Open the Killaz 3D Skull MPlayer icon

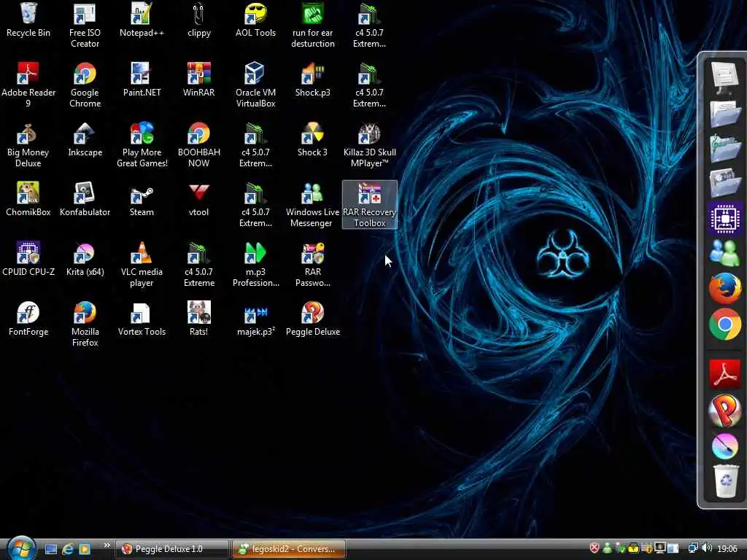pyautogui.click(x=369, y=145)
